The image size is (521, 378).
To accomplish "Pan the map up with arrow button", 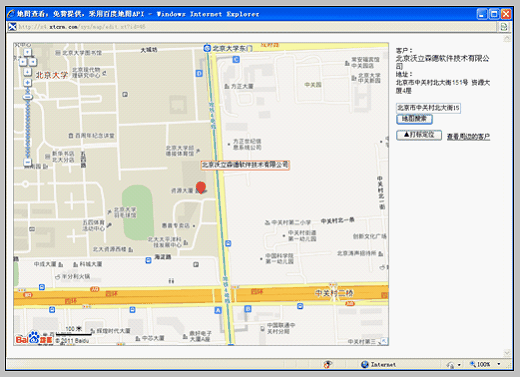I will click(x=27, y=52).
